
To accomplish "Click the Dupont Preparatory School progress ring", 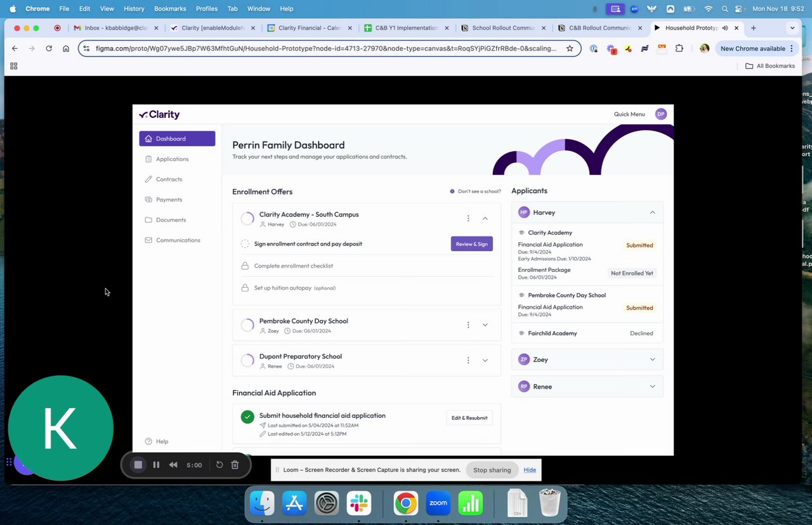I will coord(247,361).
